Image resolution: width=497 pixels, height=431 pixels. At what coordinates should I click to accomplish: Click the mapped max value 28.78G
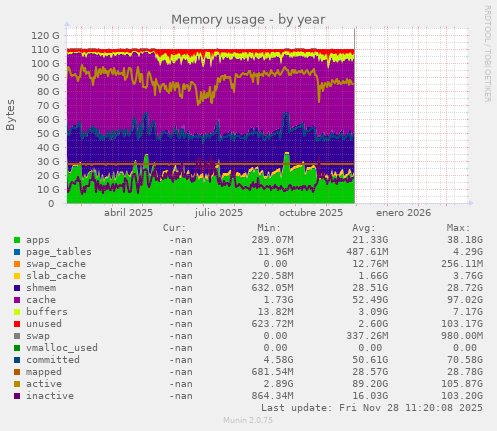coord(465,372)
